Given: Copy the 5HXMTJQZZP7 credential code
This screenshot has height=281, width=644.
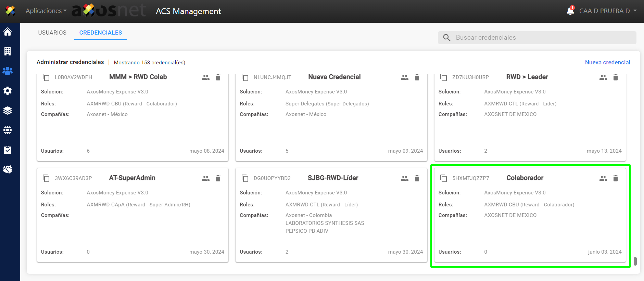Looking at the screenshot, I should point(443,178).
